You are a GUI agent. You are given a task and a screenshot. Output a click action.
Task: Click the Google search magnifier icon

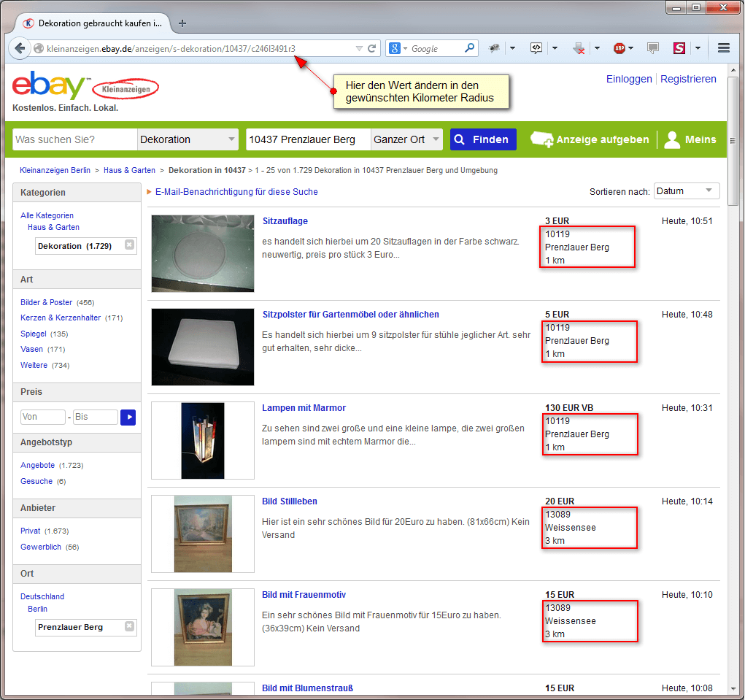point(469,47)
